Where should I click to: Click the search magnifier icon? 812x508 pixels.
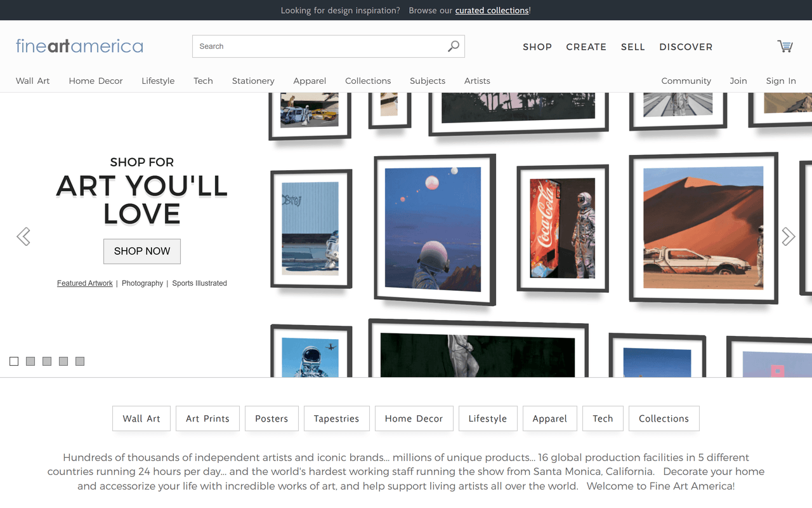tap(453, 46)
